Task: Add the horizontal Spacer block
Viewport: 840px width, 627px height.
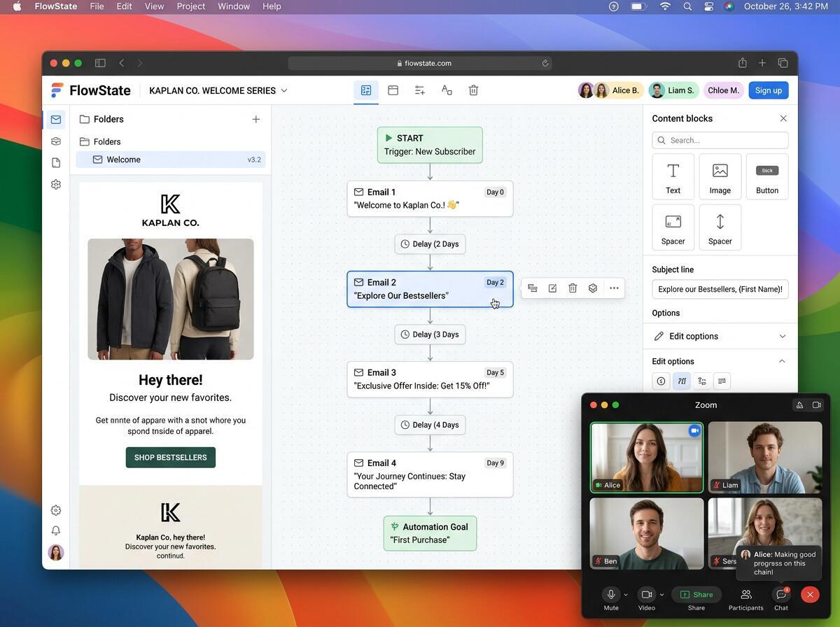Action: pos(673,227)
